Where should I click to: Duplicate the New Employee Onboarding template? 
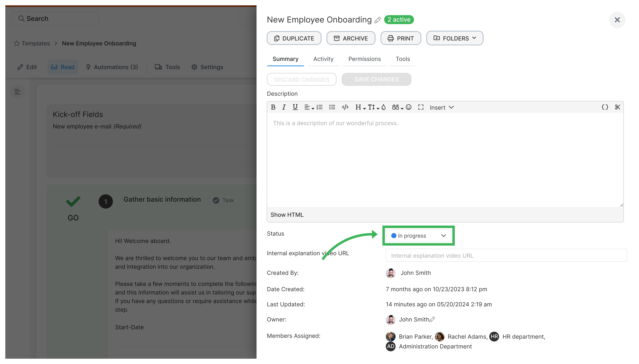(x=294, y=38)
